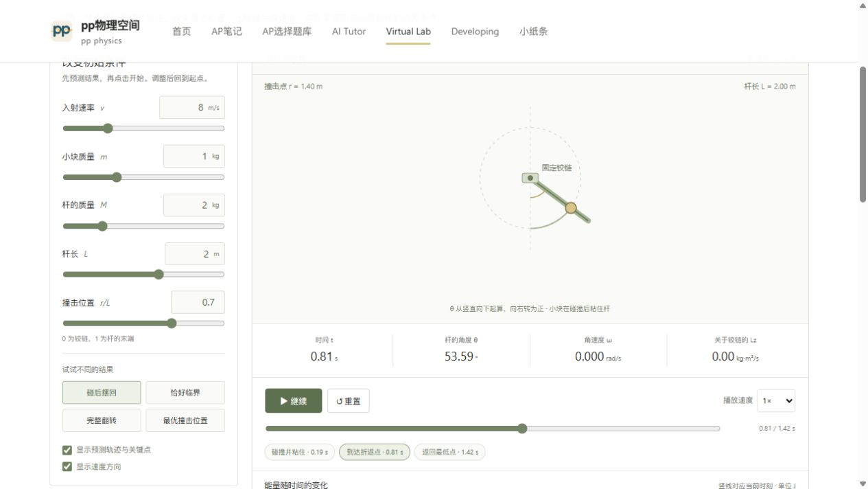
Task: Click the pp物理空间 logo icon
Action: click(62, 31)
